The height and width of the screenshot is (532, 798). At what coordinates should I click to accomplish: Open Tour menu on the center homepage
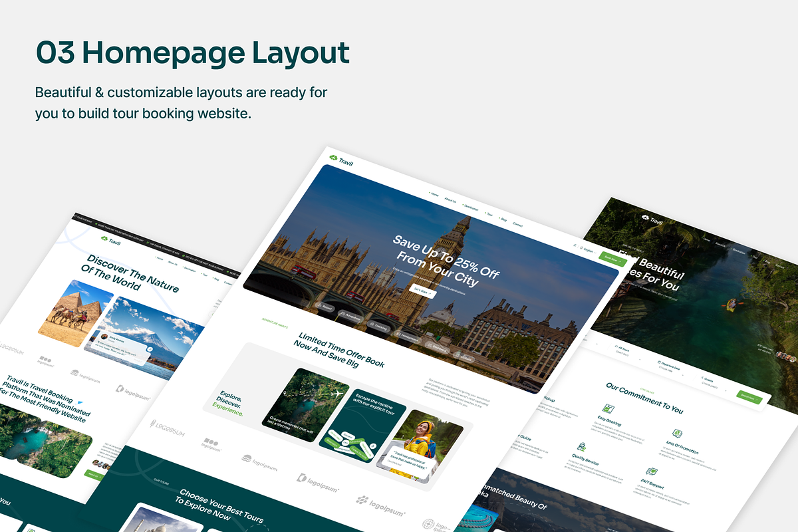point(489,214)
